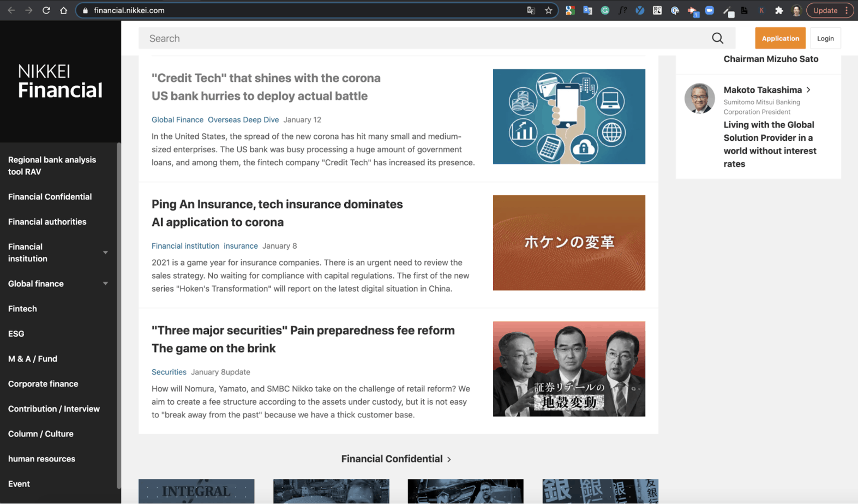
Task: Open the Three major securities headline
Action: point(303,339)
